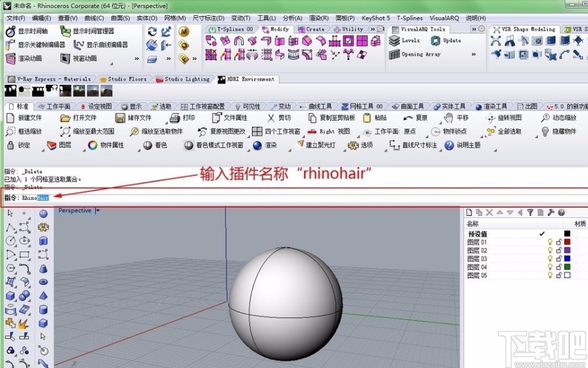Toggle visibility bulb of 图层 02

(x=550, y=250)
